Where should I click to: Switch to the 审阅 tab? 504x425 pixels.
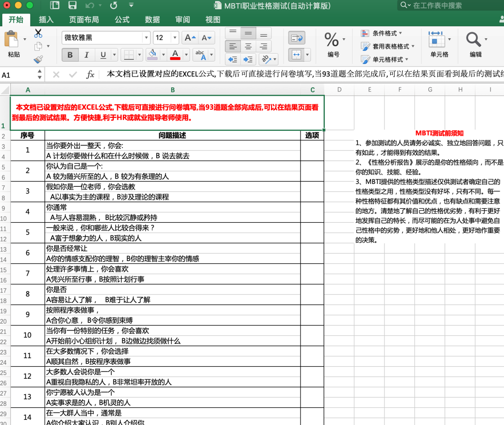pos(182,20)
